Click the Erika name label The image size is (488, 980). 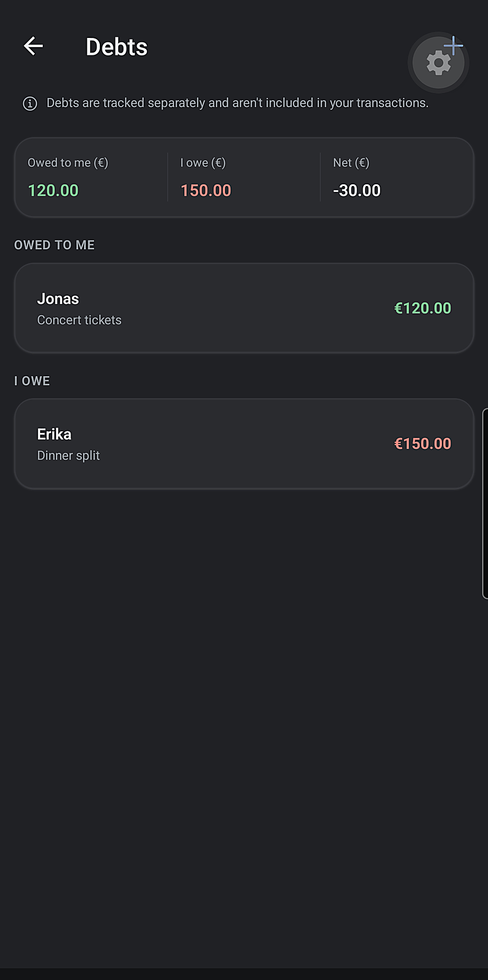[54, 434]
